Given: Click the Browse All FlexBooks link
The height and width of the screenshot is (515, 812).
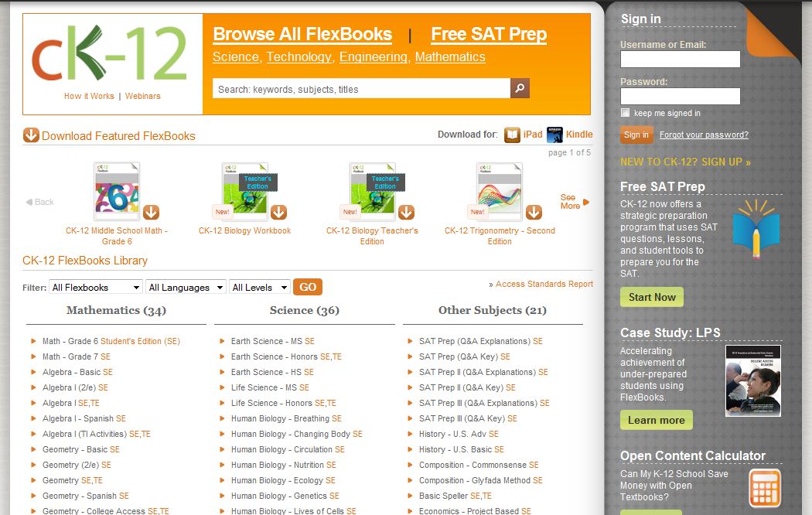Looking at the screenshot, I should [302, 34].
